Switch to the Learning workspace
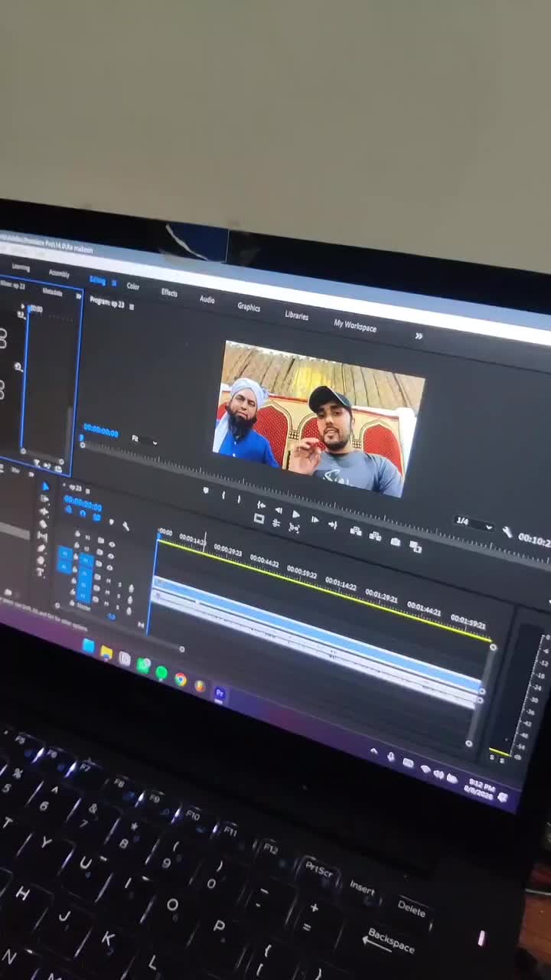The image size is (551, 980). tap(21, 268)
